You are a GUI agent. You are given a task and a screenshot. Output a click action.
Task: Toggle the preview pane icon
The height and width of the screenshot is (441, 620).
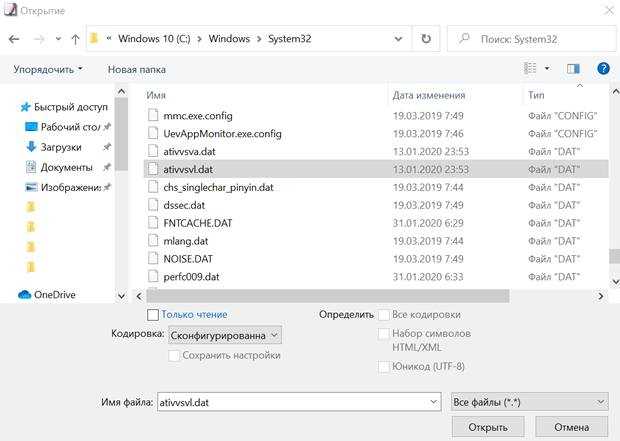573,69
